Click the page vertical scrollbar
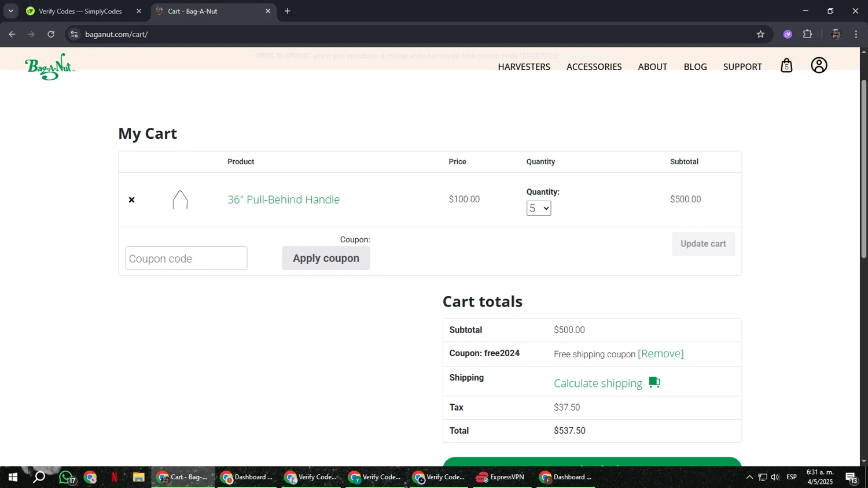Viewport: 868px width, 488px height. [x=864, y=169]
